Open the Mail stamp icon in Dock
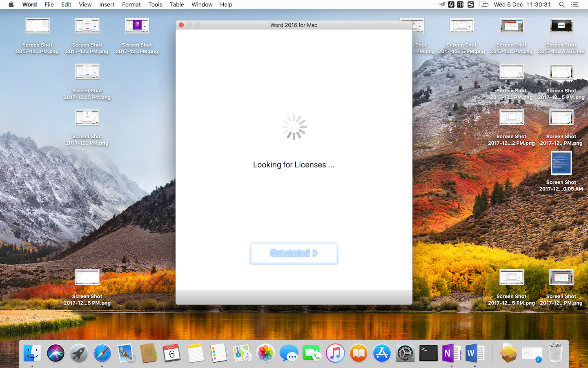Viewport: 588px width, 368px height. [x=125, y=353]
